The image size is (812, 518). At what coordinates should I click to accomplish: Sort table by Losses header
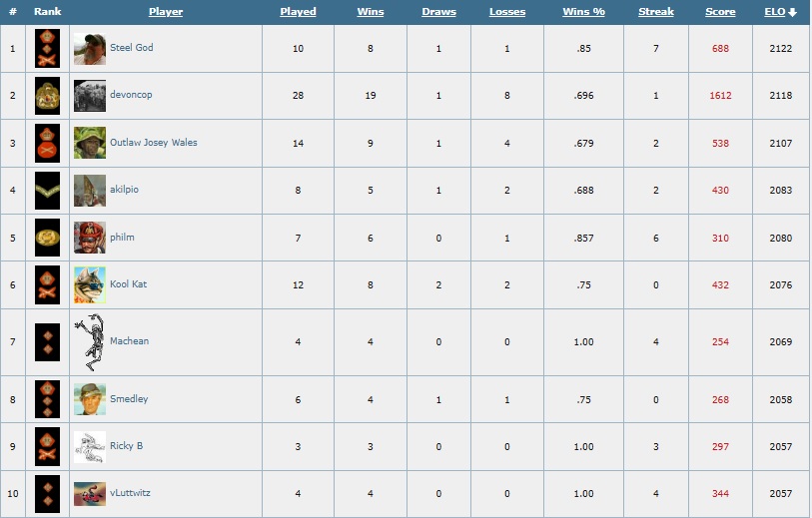(507, 11)
